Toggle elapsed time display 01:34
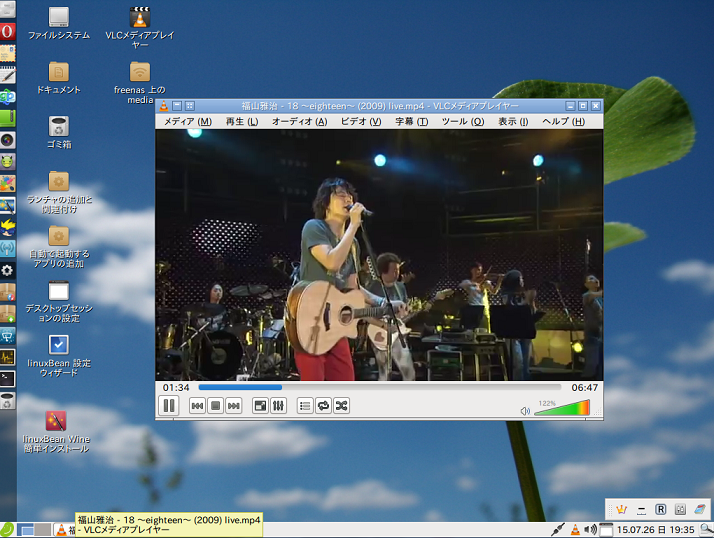Image resolution: width=714 pixels, height=538 pixels. 176,388
